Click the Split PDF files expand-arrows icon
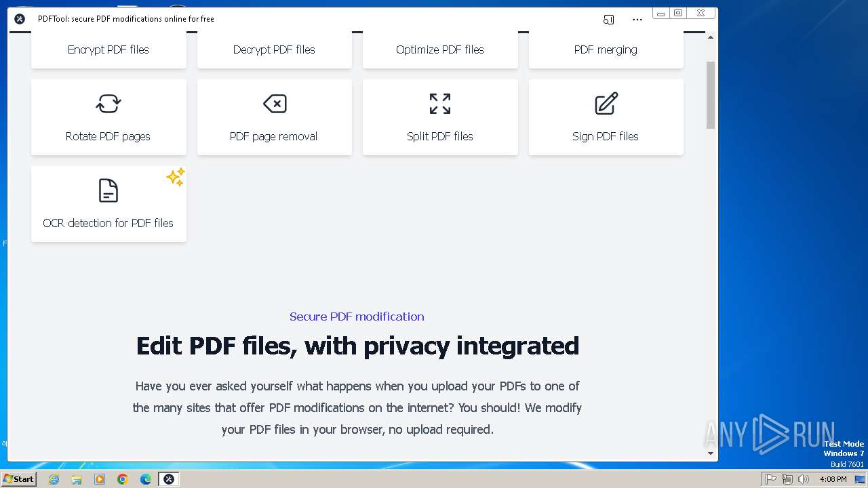This screenshot has height=488, width=868. tap(440, 104)
